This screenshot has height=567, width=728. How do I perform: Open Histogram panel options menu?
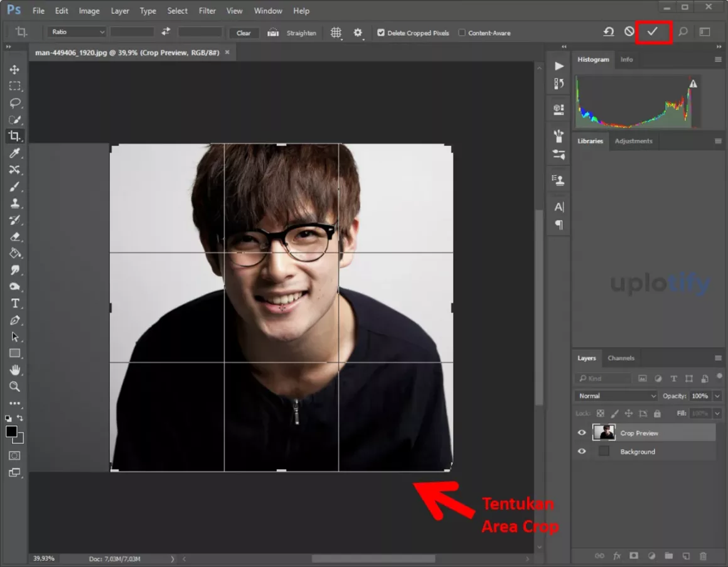(x=718, y=60)
